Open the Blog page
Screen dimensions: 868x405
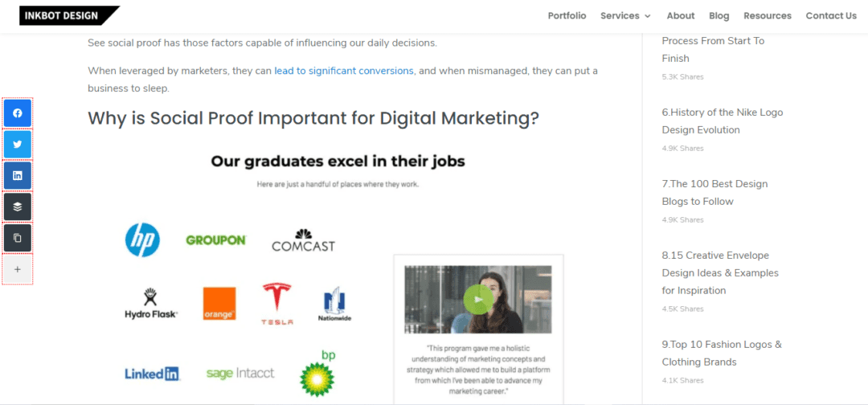pyautogui.click(x=719, y=15)
